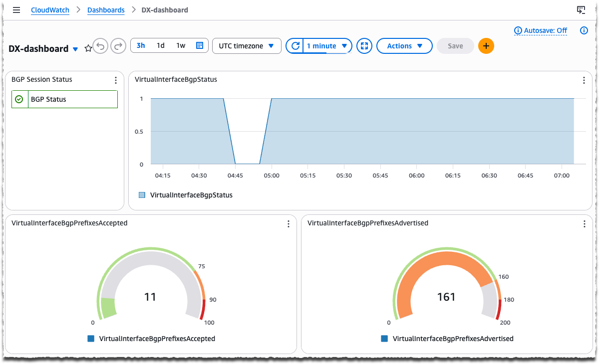599x364 pixels.
Task: Click the refresh icon to reload dashboard data
Action: (x=295, y=45)
